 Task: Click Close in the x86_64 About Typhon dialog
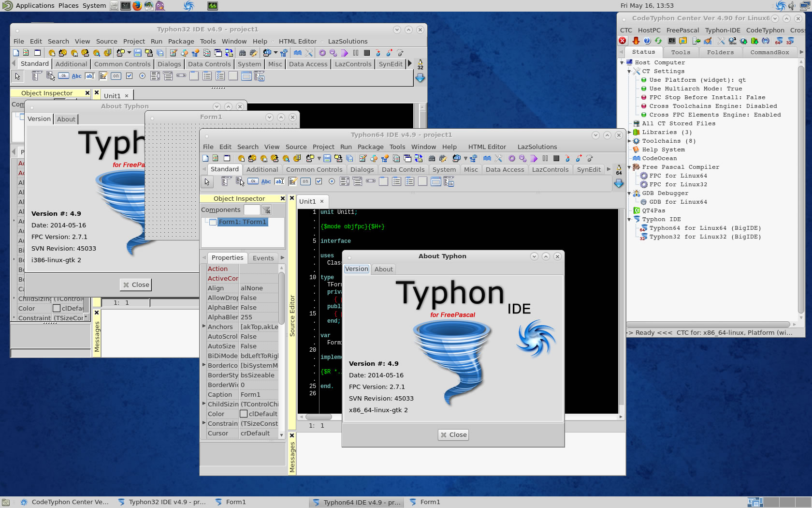453,435
